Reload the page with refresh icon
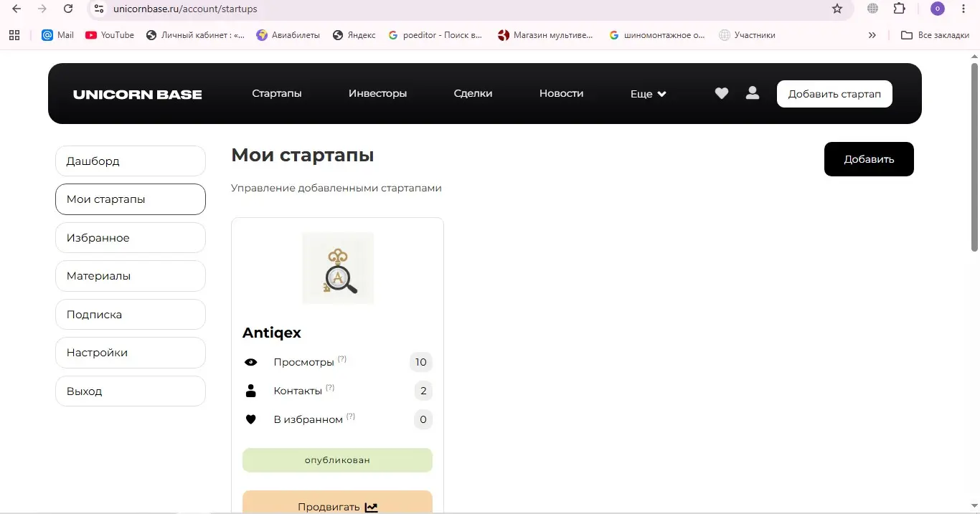This screenshot has height=514, width=980. pos(68,9)
